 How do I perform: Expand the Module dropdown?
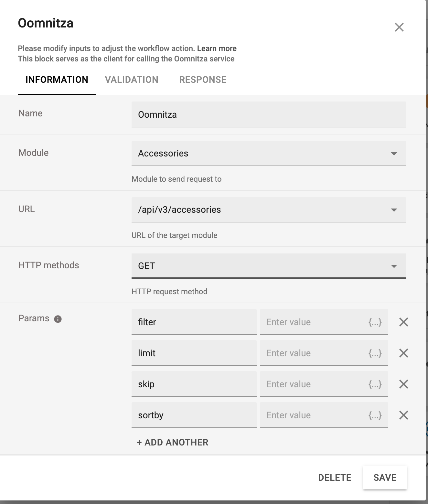click(x=269, y=154)
